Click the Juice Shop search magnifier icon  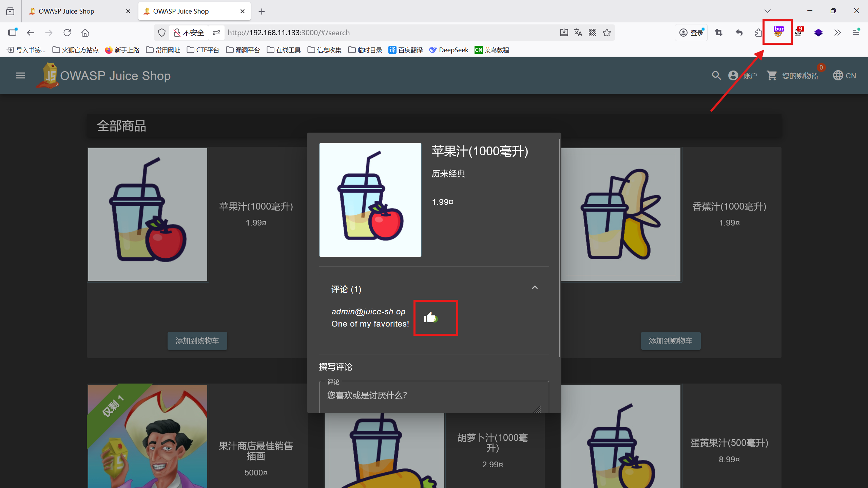click(716, 75)
